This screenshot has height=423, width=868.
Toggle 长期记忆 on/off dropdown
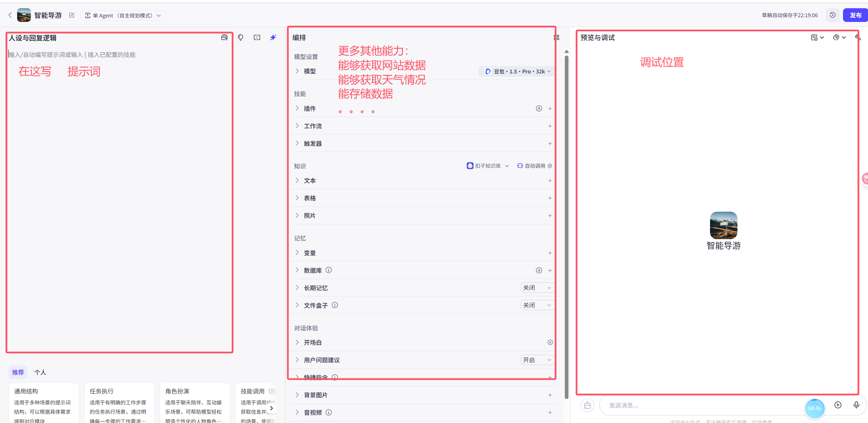tap(537, 287)
